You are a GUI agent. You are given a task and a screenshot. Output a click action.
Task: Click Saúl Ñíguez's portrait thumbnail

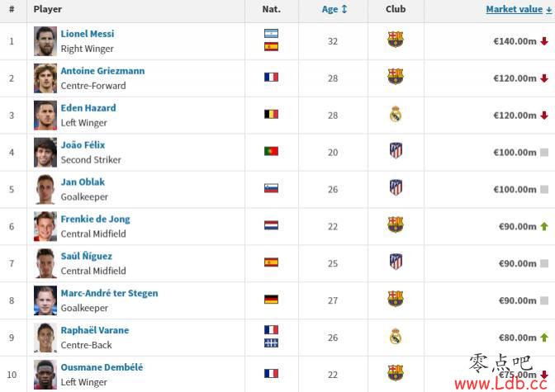coord(45,263)
